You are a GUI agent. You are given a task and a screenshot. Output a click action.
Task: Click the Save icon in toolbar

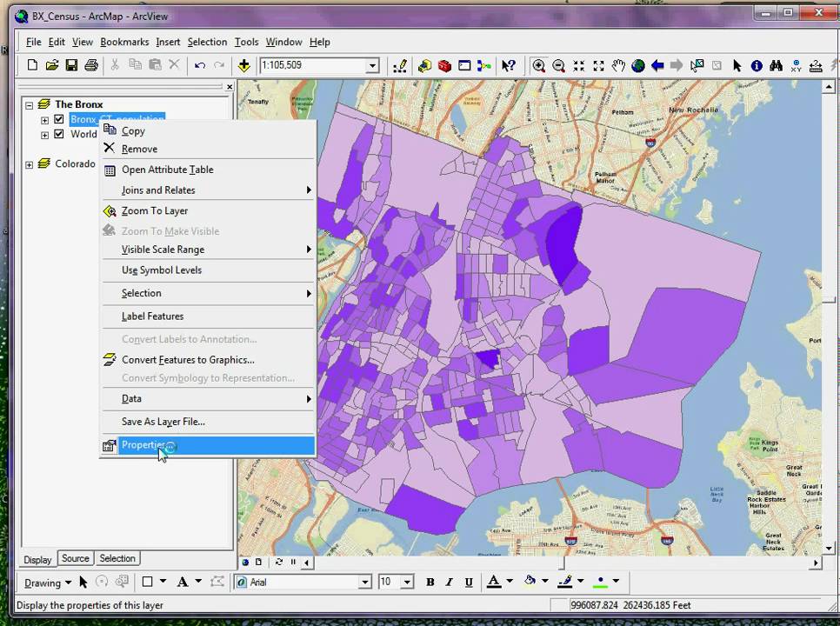pos(71,65)
